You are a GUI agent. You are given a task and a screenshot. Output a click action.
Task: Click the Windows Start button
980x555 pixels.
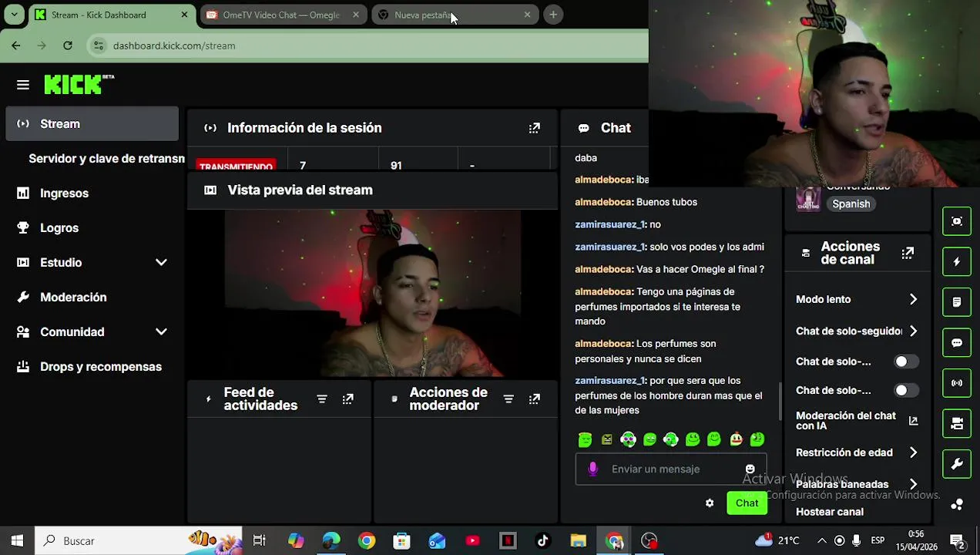pos(17,541)
